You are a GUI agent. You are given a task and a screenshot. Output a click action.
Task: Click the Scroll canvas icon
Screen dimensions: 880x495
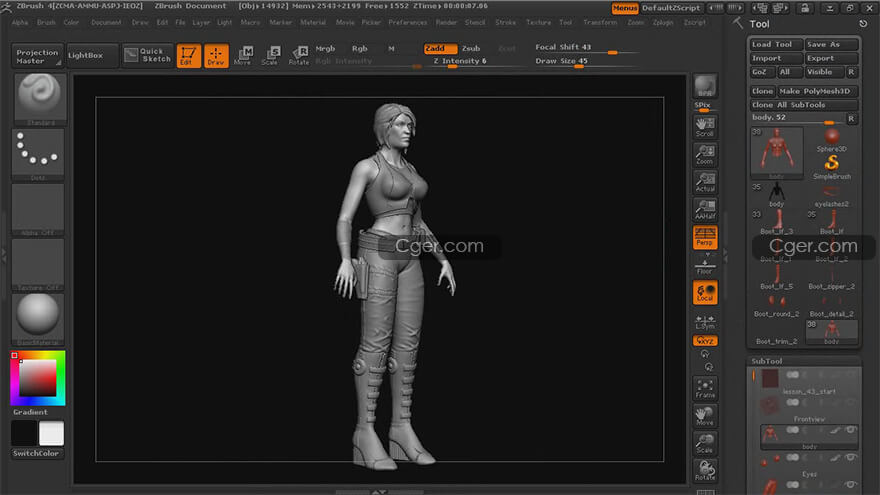click(x=705, y=127)
